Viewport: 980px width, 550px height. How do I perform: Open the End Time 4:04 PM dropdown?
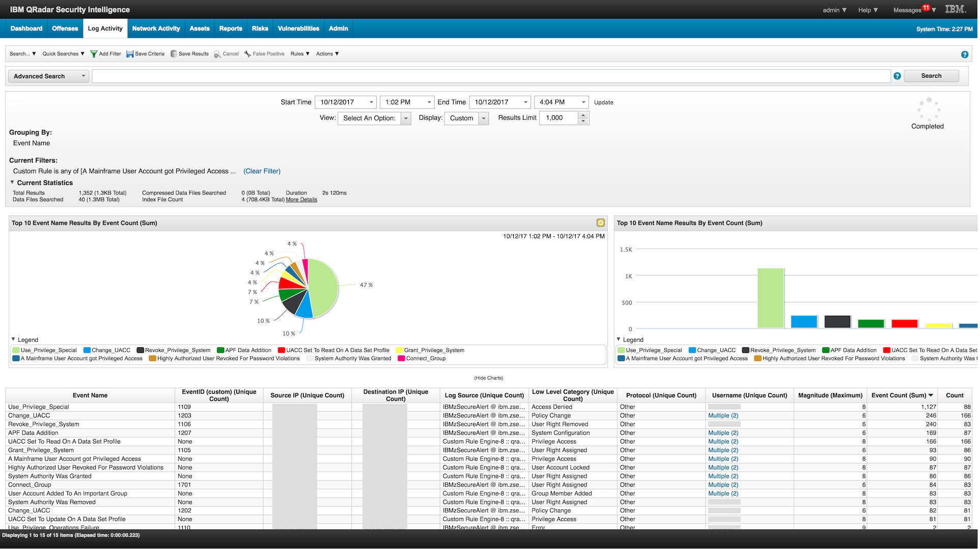(583, 102)
